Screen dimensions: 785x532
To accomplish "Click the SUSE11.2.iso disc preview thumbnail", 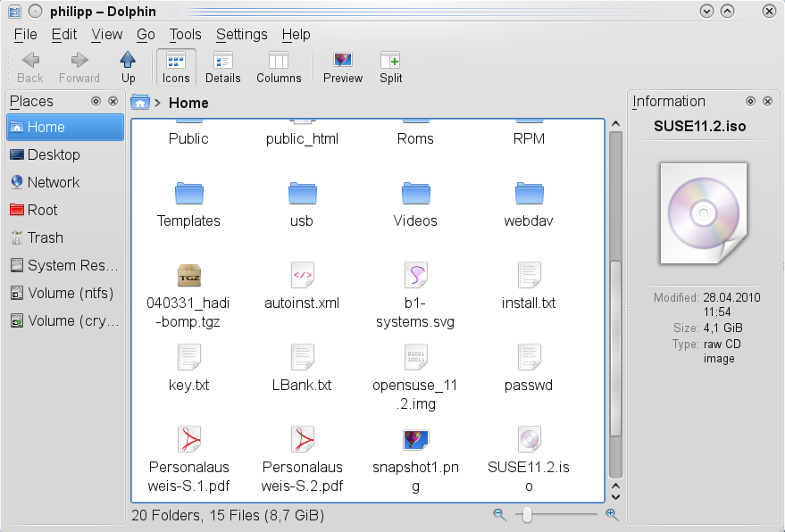I will point(702,213).
